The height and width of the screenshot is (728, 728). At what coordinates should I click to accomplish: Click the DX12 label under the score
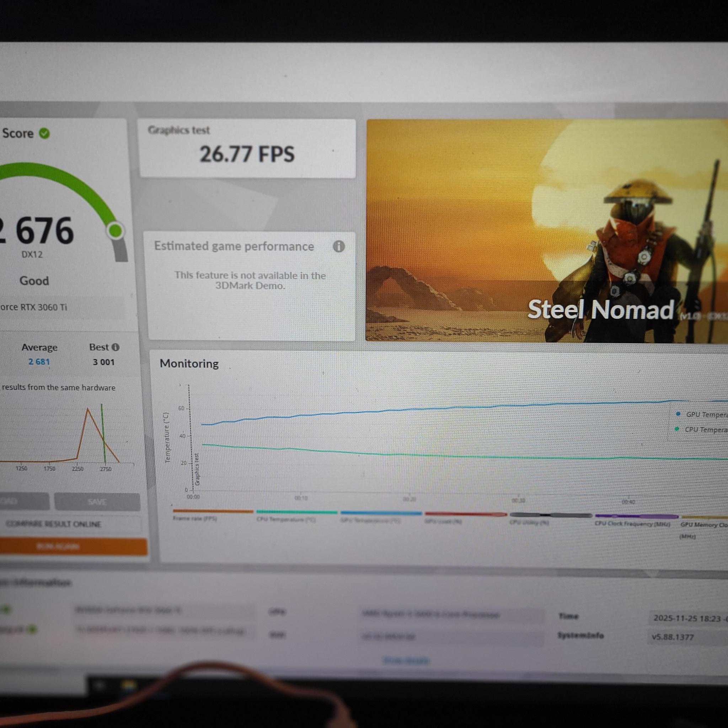(x=32, y=255)
